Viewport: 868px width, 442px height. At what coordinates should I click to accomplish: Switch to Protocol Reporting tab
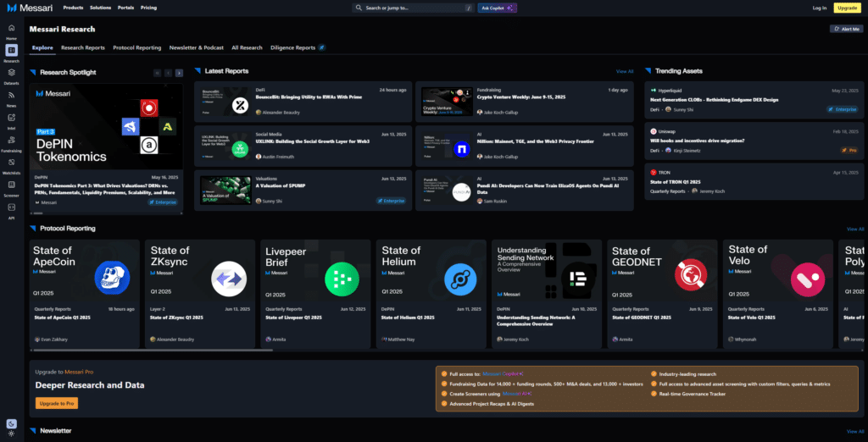[x=137, y=47]
